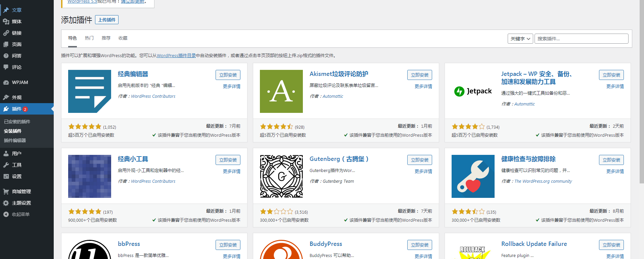This screenshot has width=644, height=259.
Task: Open the 设置 settings menu icon
Action: (x=6, y=176)
